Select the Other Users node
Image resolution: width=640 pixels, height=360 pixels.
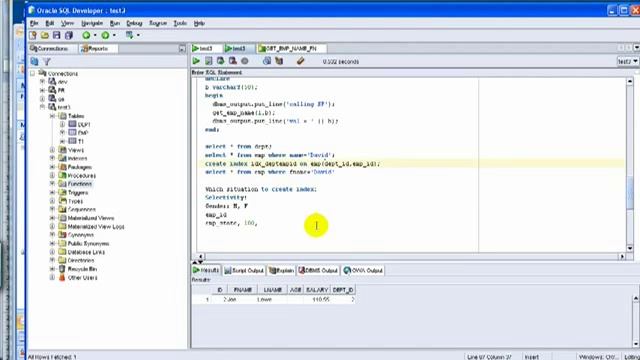(x=82, y=278)
